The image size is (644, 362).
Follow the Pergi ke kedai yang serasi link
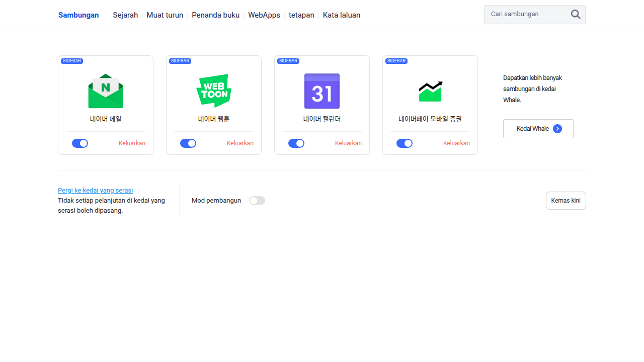96,191
